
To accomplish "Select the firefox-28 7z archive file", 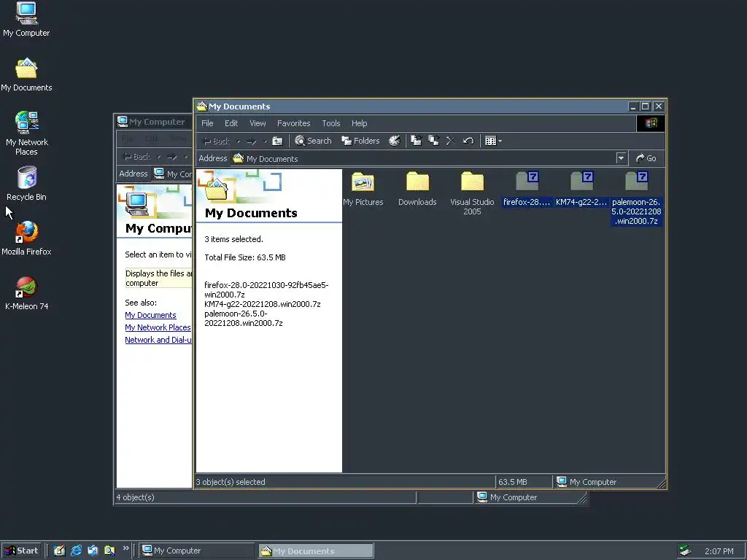I will (x=527, y=189).
